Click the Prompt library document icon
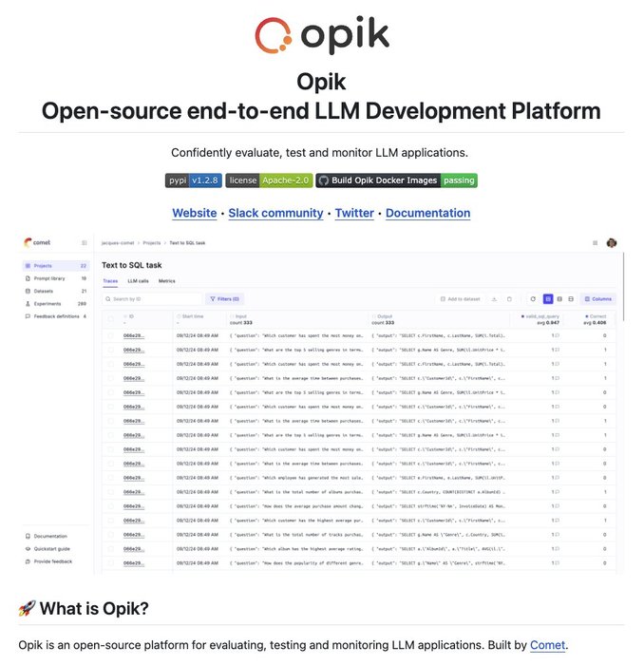Viewport: 644px width, 665px height. click(28, 278)
